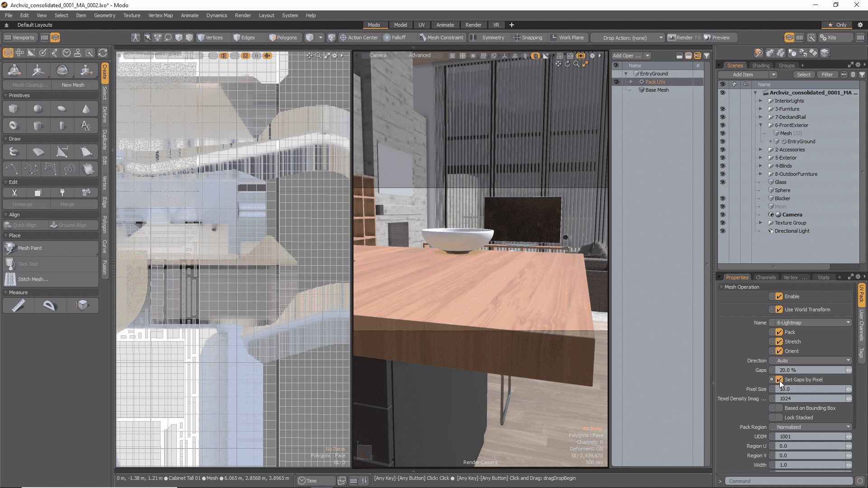Hide the 3-Furniture group
The image size is (868, 488).
(x=722, y=109)
